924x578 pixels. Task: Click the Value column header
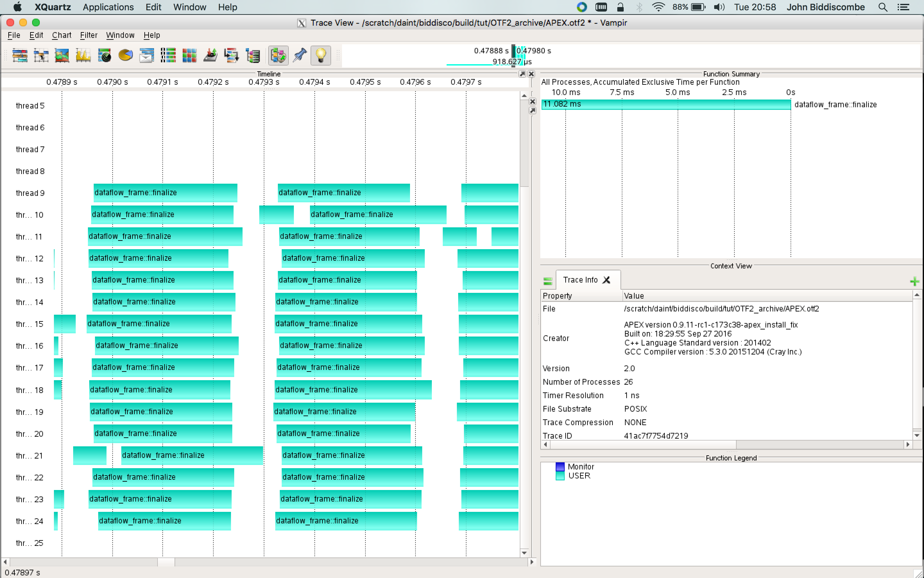[767, 296]
